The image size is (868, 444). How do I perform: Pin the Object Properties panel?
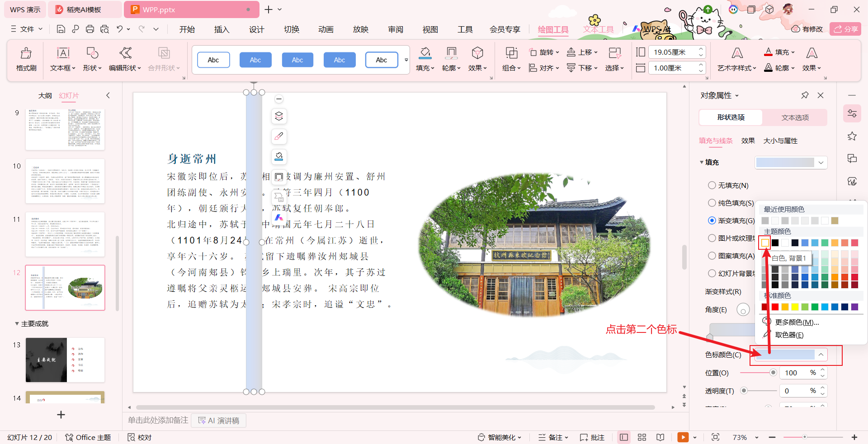805,95
